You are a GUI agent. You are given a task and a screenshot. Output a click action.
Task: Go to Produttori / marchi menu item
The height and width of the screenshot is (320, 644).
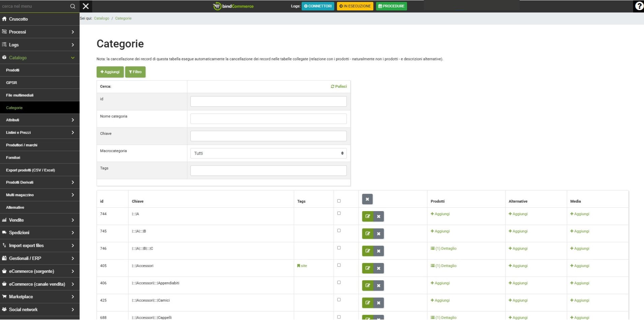pyautogui.click(x=22, y=145)
